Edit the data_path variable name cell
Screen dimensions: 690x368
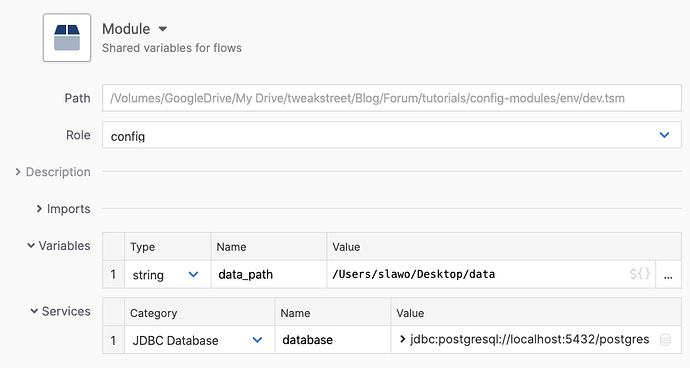(269, 275)
